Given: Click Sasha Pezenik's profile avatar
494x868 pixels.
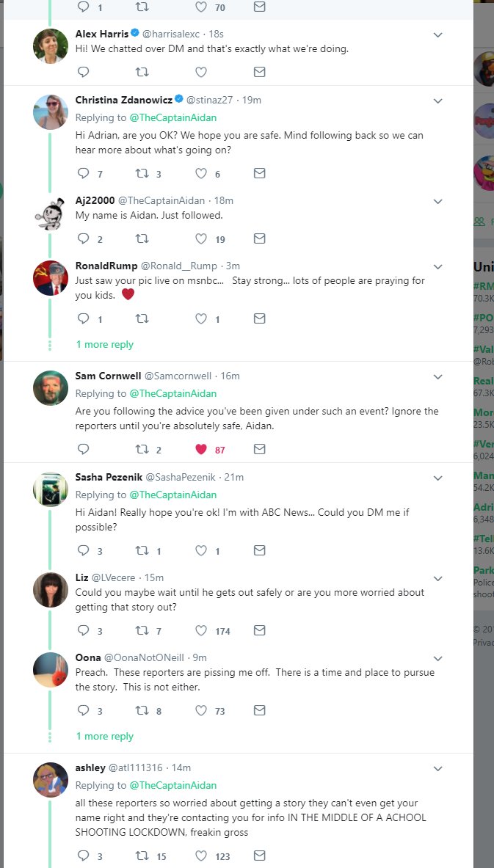Looking at the screenshot, I should [51, 489].
